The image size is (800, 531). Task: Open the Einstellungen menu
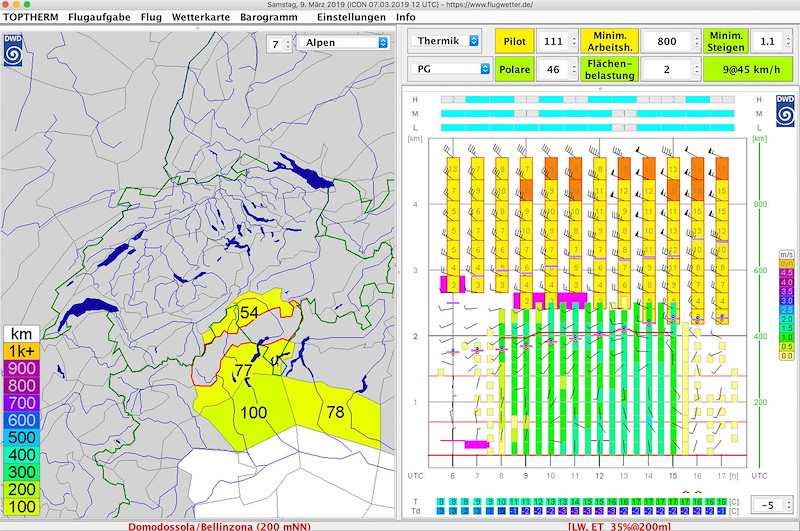(x=351, y=17)
